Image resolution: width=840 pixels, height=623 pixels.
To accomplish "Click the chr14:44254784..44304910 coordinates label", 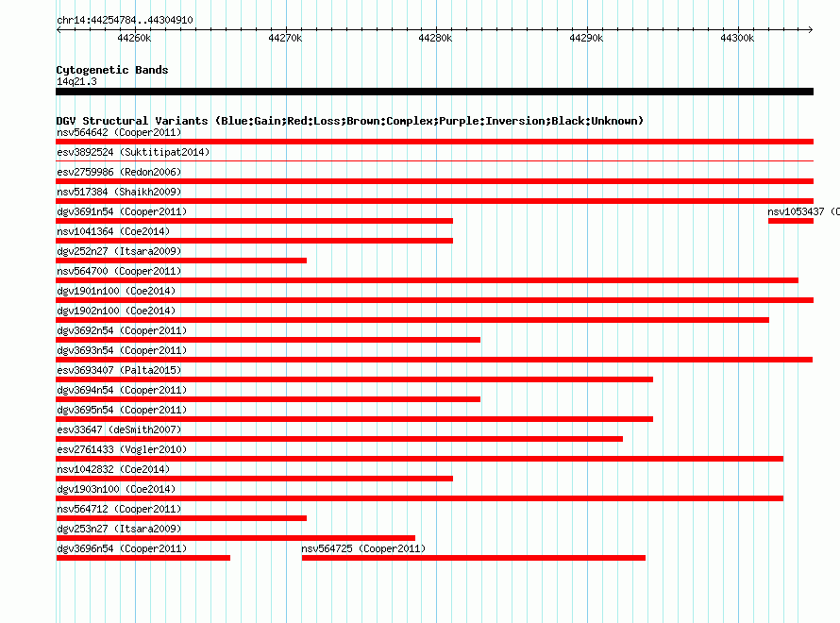I will point(125,20).
